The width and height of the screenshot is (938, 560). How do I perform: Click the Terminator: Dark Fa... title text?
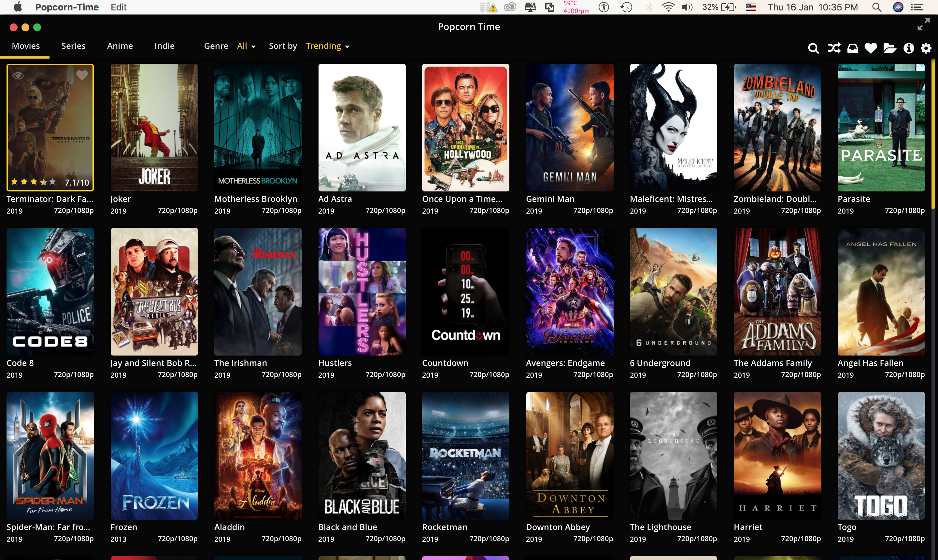tap(50, 199)
